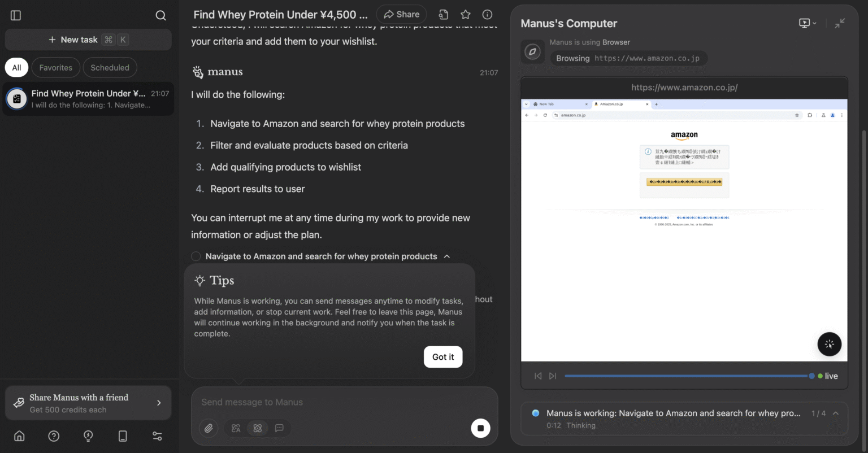Open the computer view mode dropdown
The image size is (868, 453).
(807, 23)
